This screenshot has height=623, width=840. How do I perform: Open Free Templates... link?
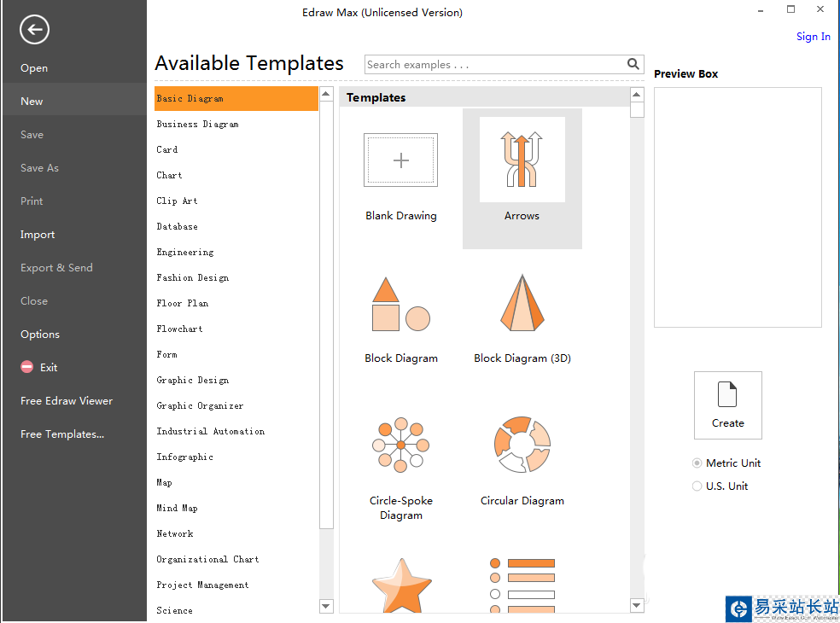click(62, 434)
